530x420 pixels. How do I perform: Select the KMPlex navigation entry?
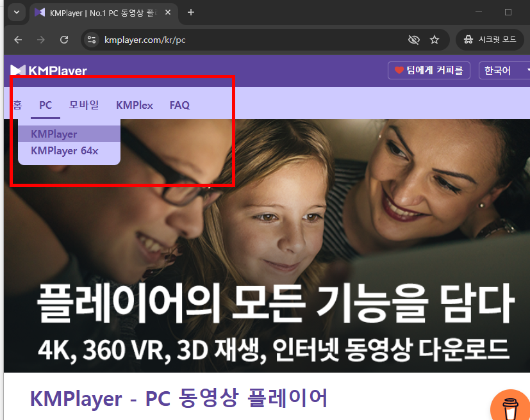click(134, 104)
